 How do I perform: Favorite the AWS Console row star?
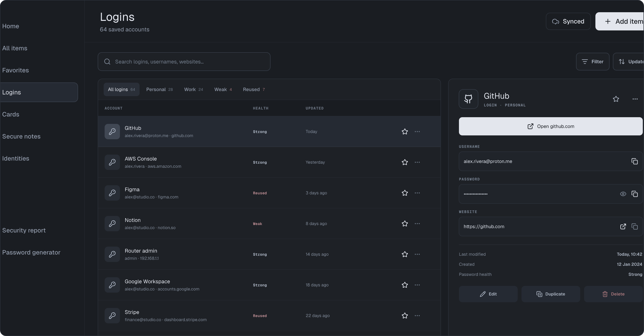[x=405, y=162]
